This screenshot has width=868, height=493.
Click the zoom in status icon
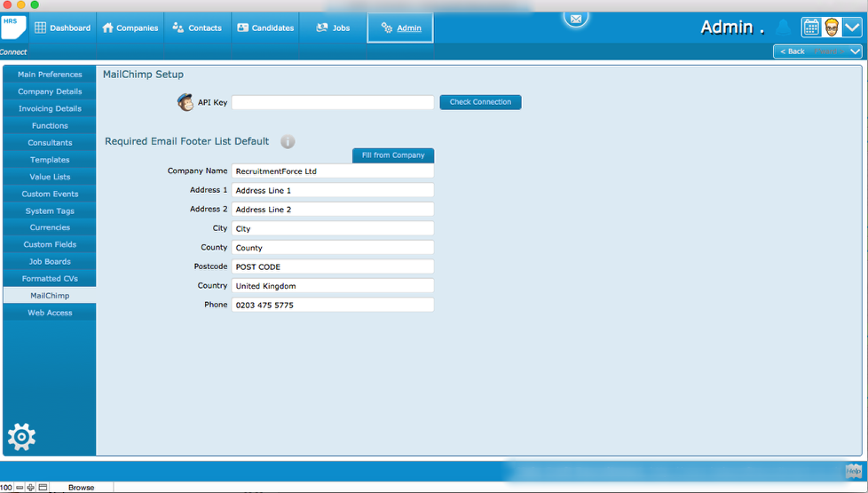pos(30,488)
